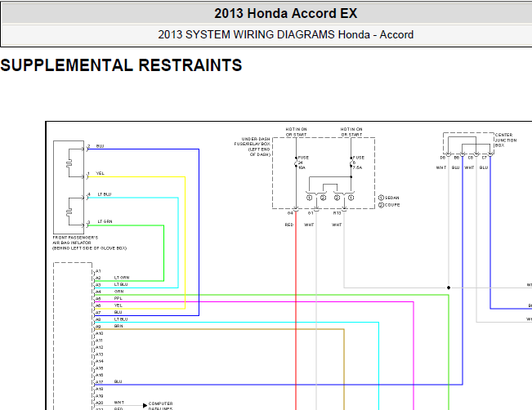Click the splice dot on the white wire
This screenshot has height=410, width=532.
click(449, 287)
